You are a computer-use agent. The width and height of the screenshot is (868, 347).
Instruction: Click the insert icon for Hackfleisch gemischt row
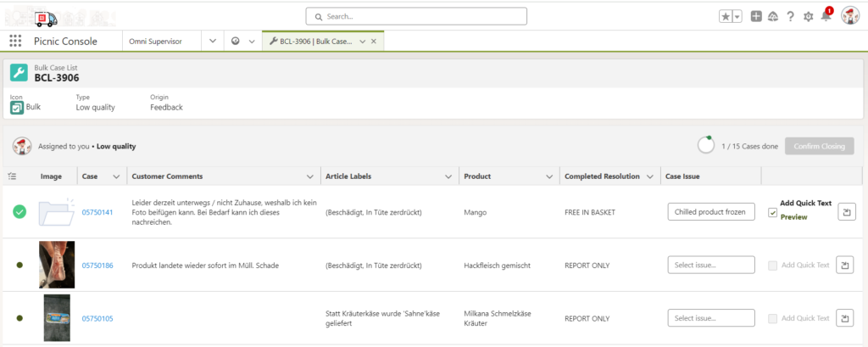pos(845,266)
